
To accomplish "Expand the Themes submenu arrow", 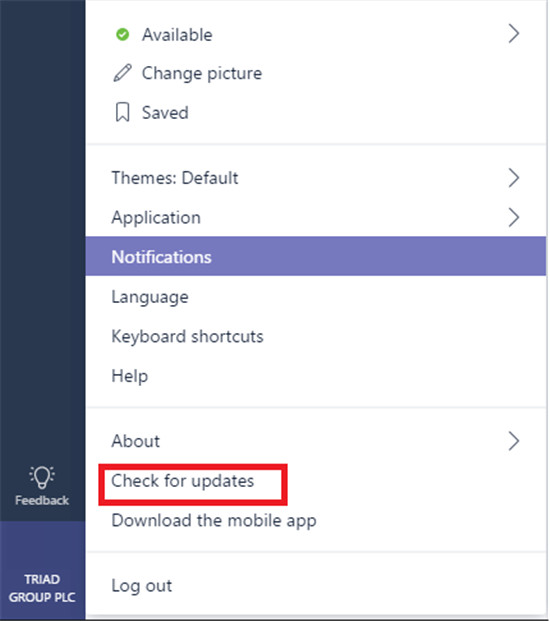I will click(514, 178).
